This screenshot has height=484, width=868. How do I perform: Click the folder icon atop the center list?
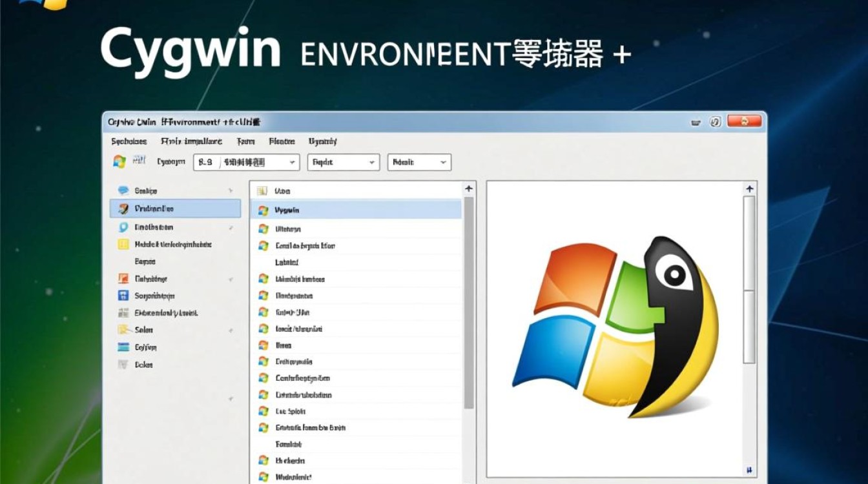[262, 191]
